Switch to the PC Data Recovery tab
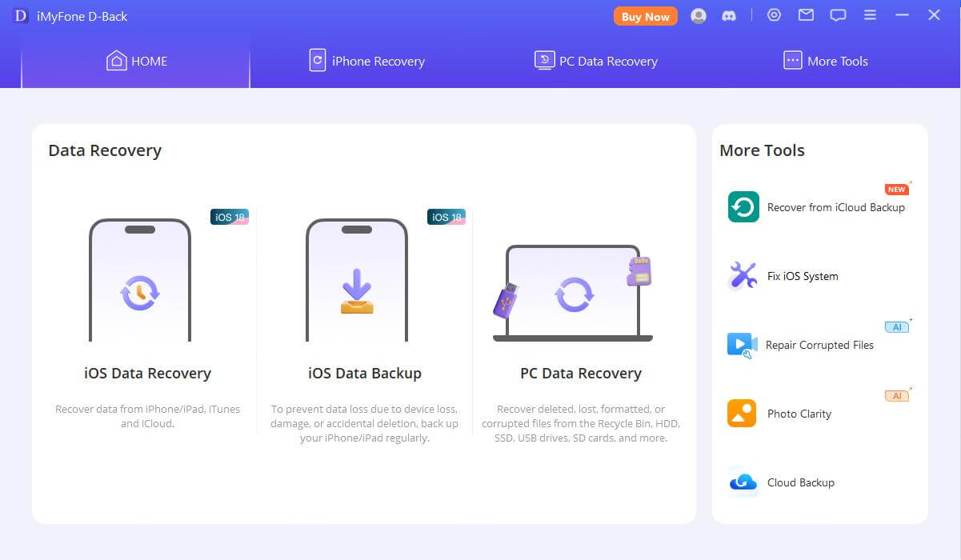This screenshot has height=560, width=961. tap(596, 61)
